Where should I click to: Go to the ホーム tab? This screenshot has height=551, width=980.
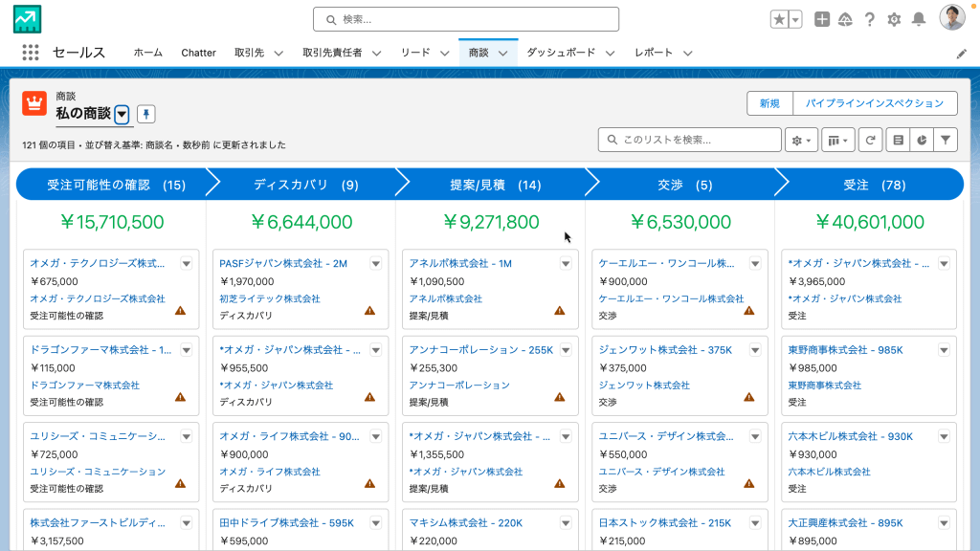coord(147,53)
